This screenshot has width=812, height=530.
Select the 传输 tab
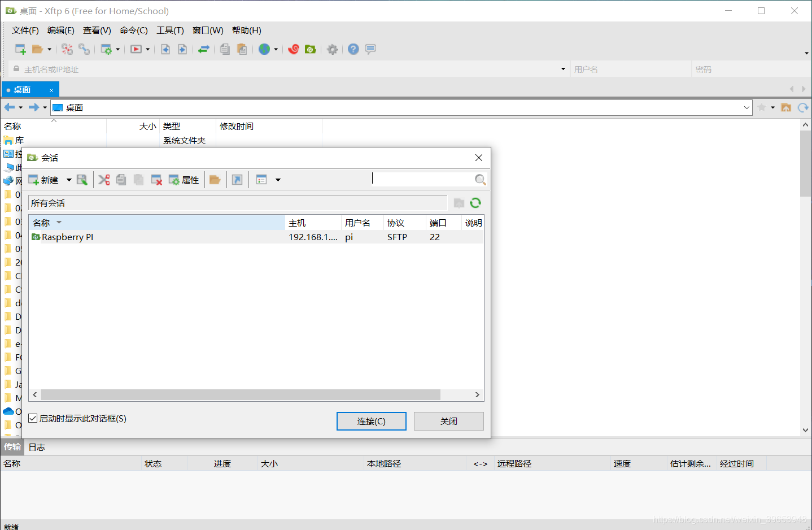point(12,447)
